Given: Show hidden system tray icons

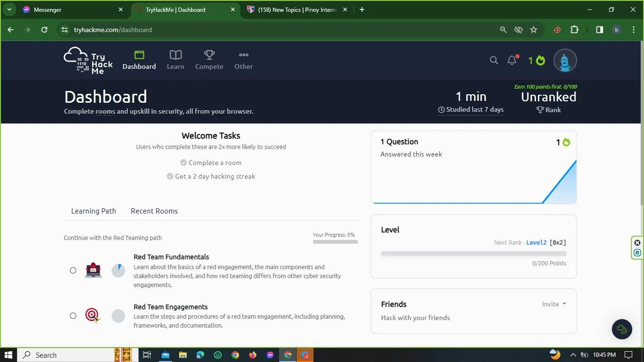Looking at the screenshot, I should point(573,355).
